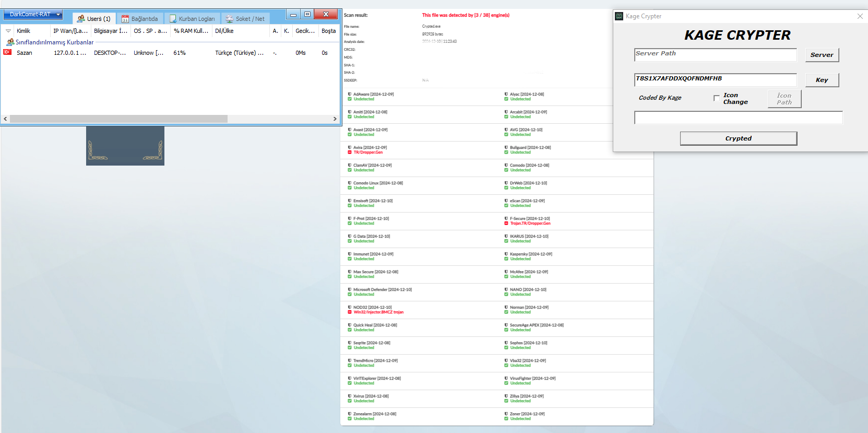
Task: Click the DESKTOP-... computer name cell
Action: pos(110,53)
